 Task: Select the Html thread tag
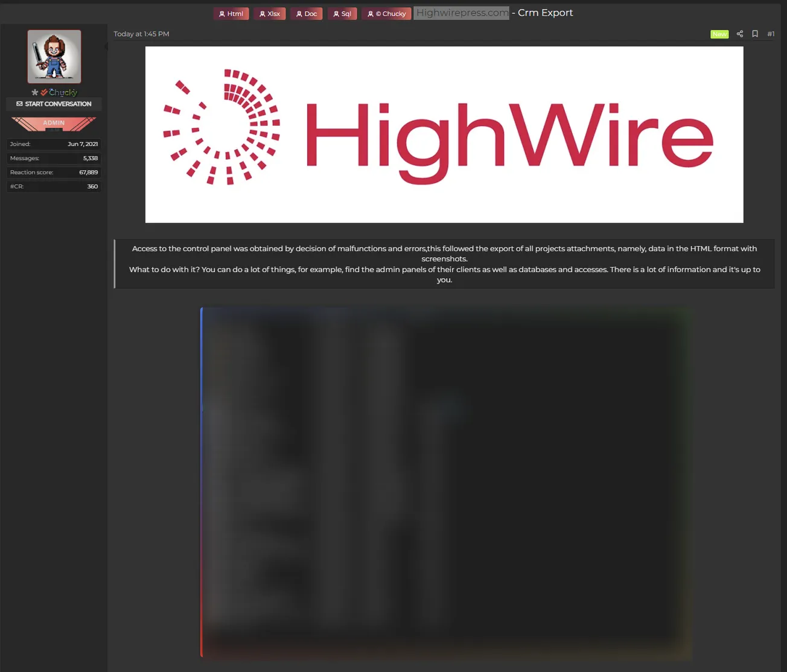pyautogui.click(x=231, y=14)
